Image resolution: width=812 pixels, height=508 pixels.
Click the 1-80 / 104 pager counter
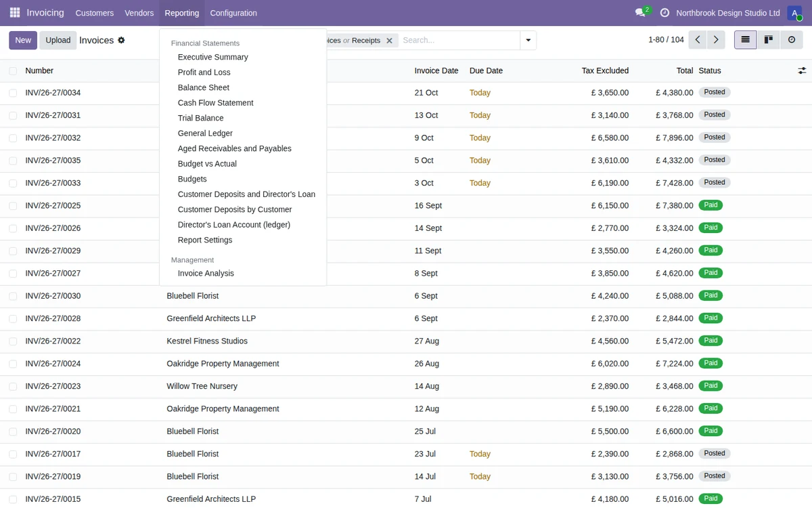(666, 40)
